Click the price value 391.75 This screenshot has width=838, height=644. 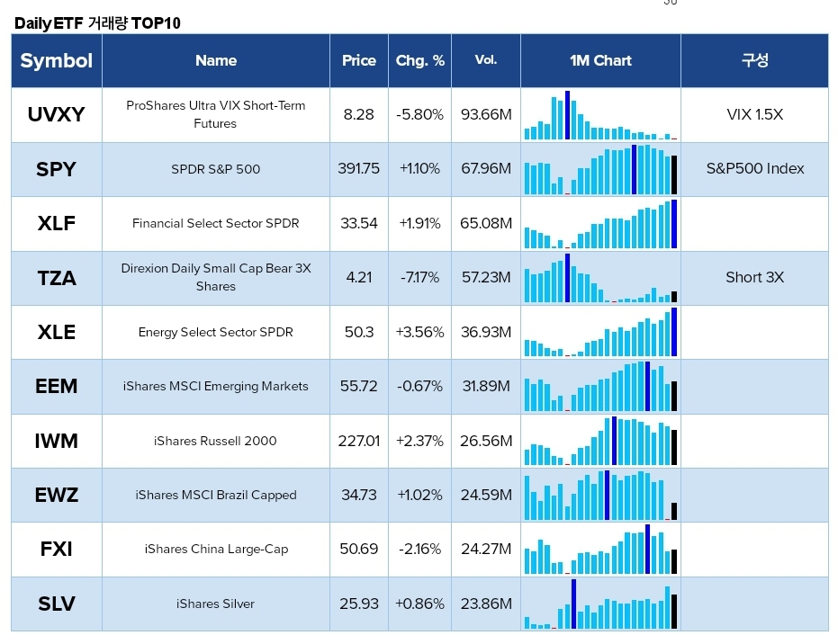coord(358,169)
